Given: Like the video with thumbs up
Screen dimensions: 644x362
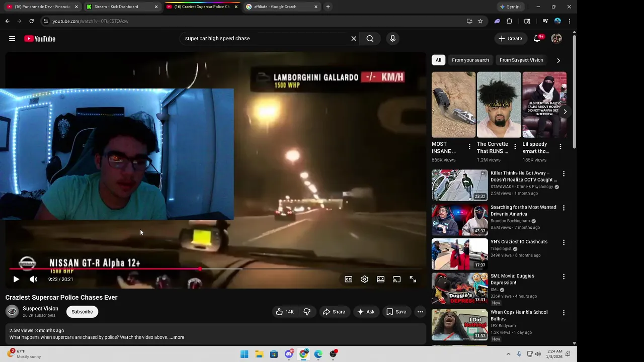Looking at the screenshot, I should [285, 312].
